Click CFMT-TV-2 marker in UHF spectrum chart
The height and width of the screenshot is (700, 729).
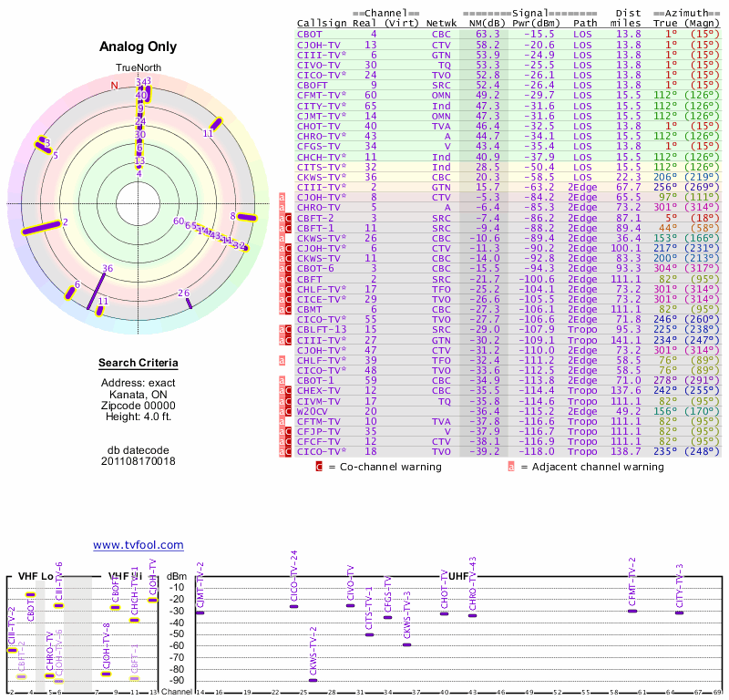click(632, 611)
